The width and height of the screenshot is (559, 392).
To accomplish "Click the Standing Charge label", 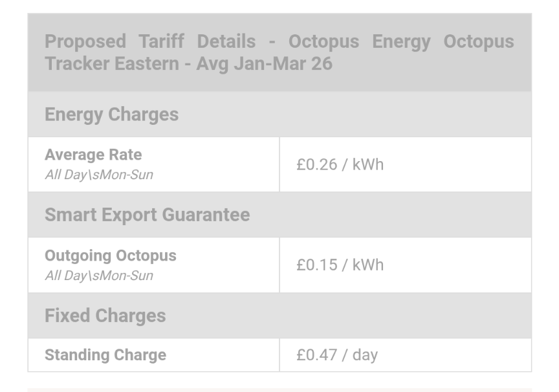I will tap(105, 355).
